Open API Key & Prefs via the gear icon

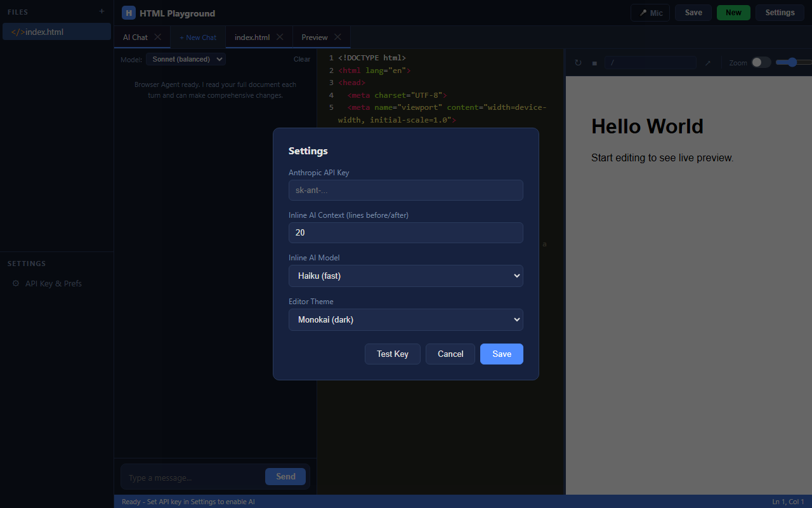[46, 283]
